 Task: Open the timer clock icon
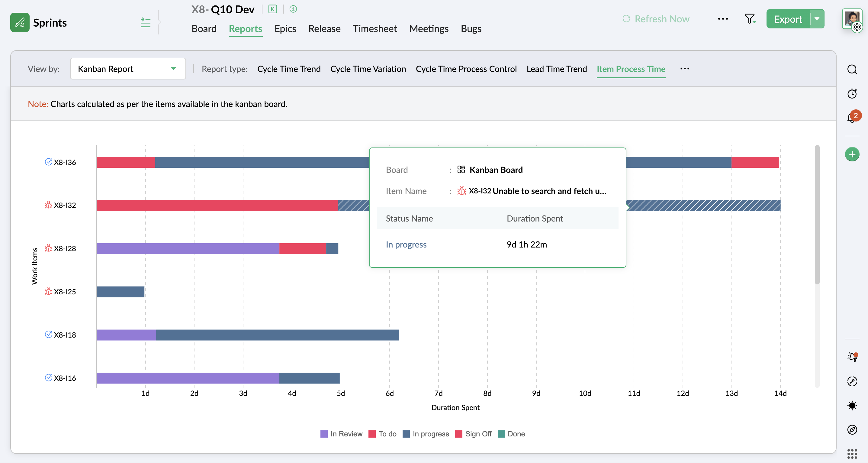[852, 93]
